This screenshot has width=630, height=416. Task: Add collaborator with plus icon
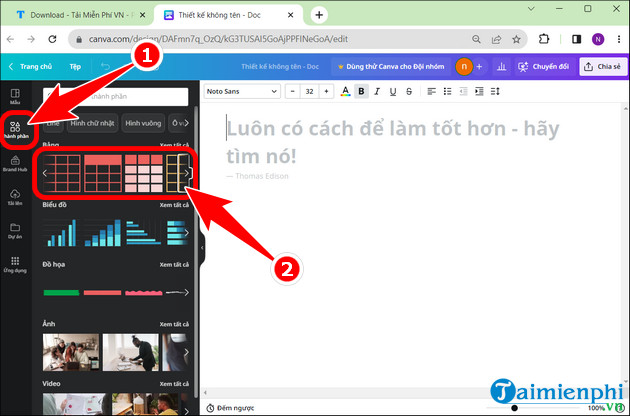[479, 66]
